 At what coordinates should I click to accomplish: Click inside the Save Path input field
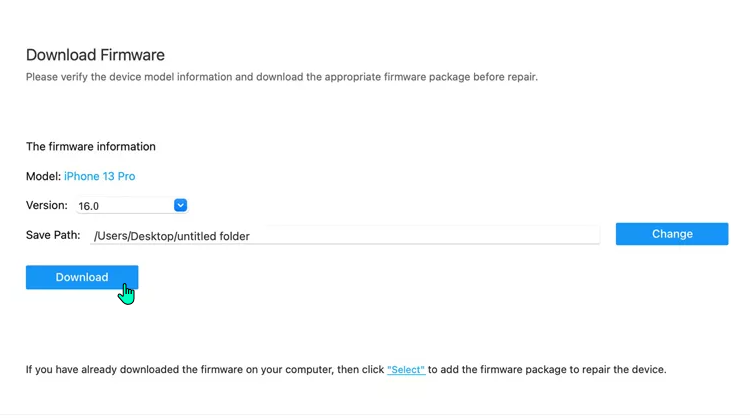point(345,236)
